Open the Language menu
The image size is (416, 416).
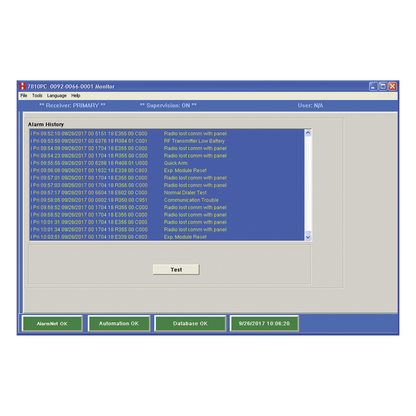coord(57,96)
